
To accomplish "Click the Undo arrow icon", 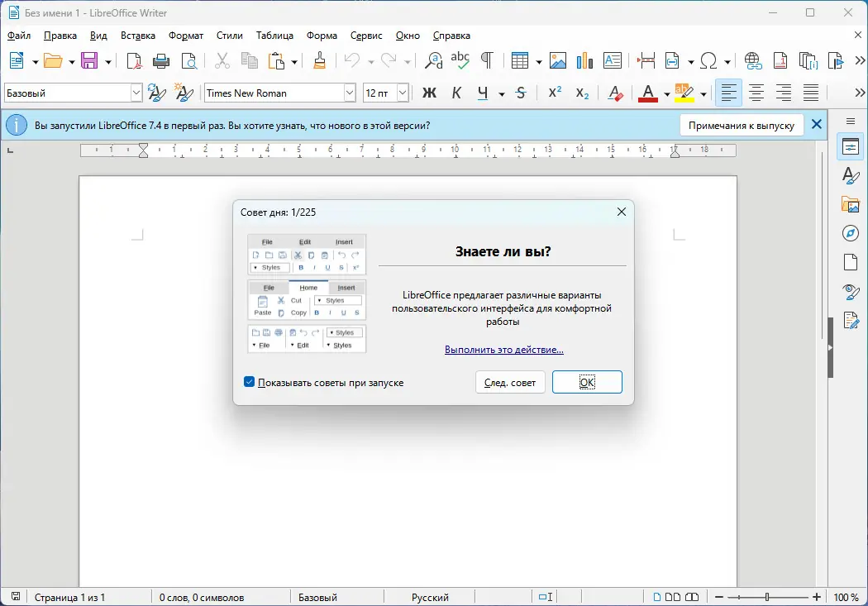I will (352, 60).
